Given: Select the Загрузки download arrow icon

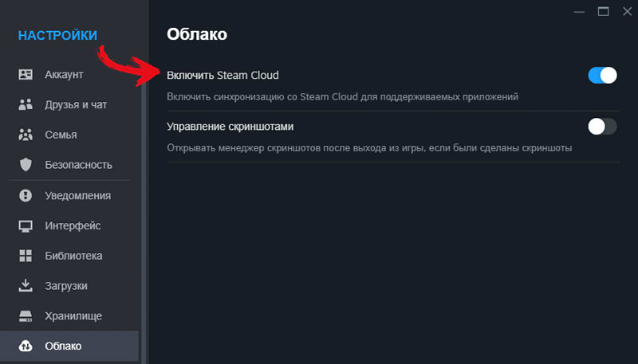Looking at the screenshot, I should coord(26,286).
